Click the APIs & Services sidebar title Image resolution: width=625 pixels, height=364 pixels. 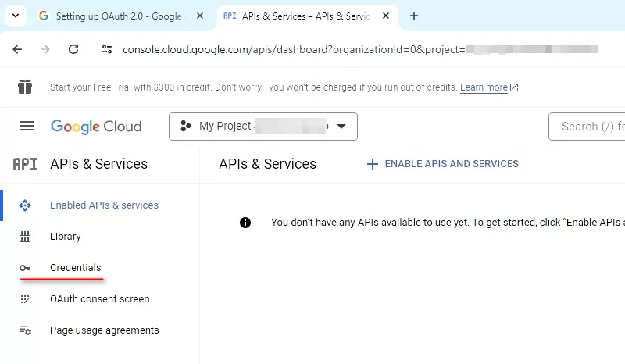click(99, 164)
